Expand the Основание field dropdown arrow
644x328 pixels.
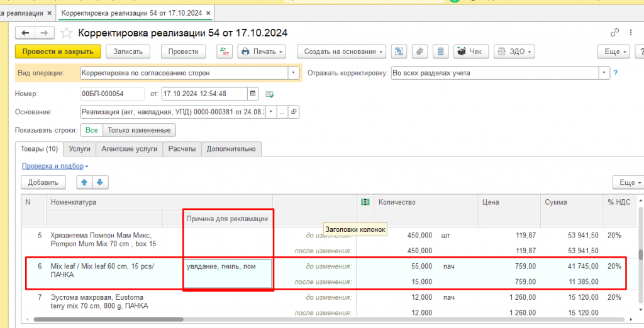(x=271, y=112)
